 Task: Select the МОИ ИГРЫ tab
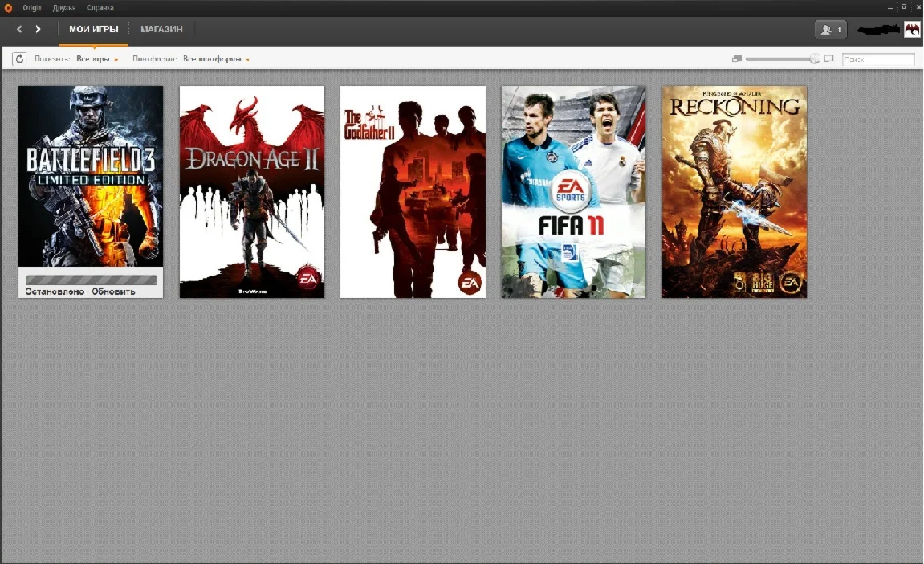click(94, 29)
